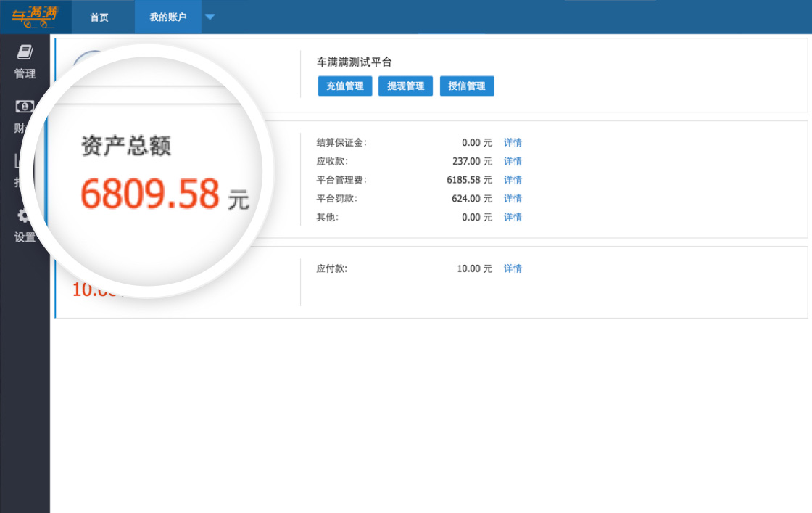Open 详情 link in 其他 row
Screen dimensions: 812x513
point(513,217)
